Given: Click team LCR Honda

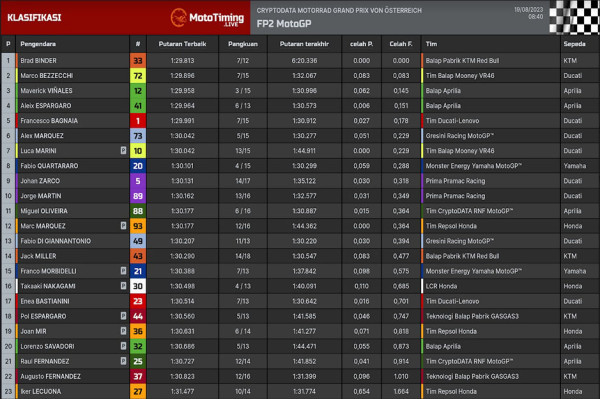Looking at the screenshot, I should click(x=441, y=286).
